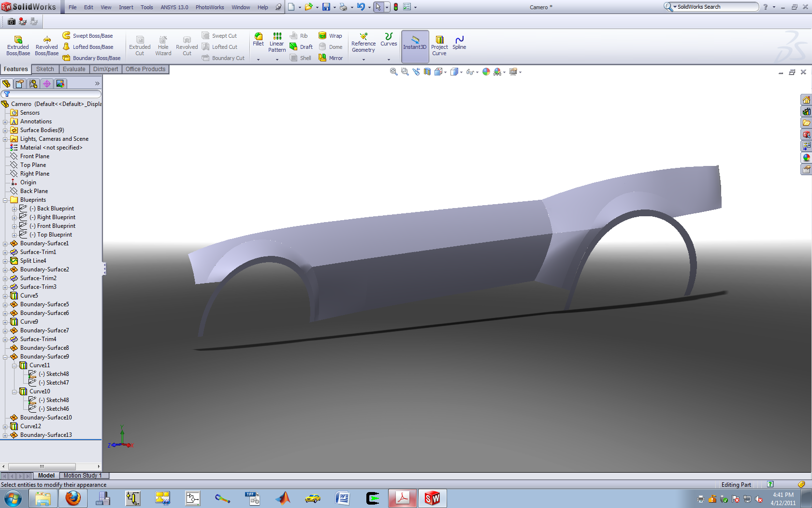Image resolution: width=812 pixels, height=508 pixels.
Task: Open the PropertyManager panel tab
Action: click(20, 84)
